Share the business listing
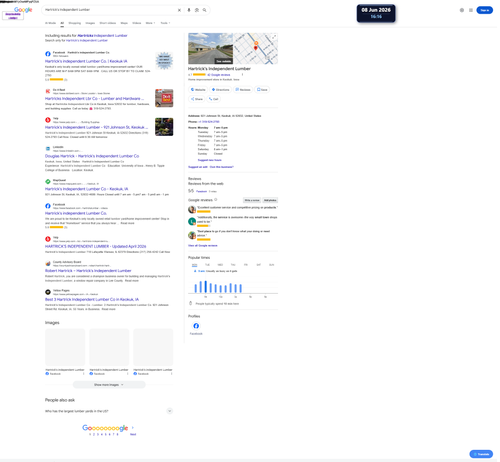The height and width of the screenshot is (462, 500). [197, 99]
